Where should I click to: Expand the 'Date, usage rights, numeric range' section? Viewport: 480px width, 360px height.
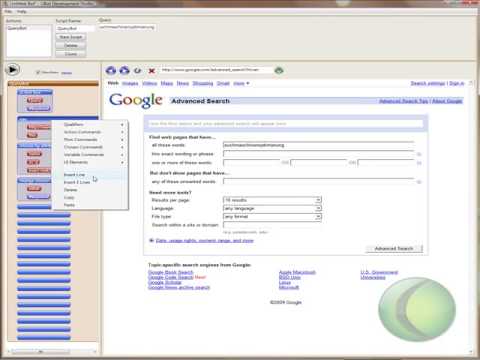click(204, 240)
